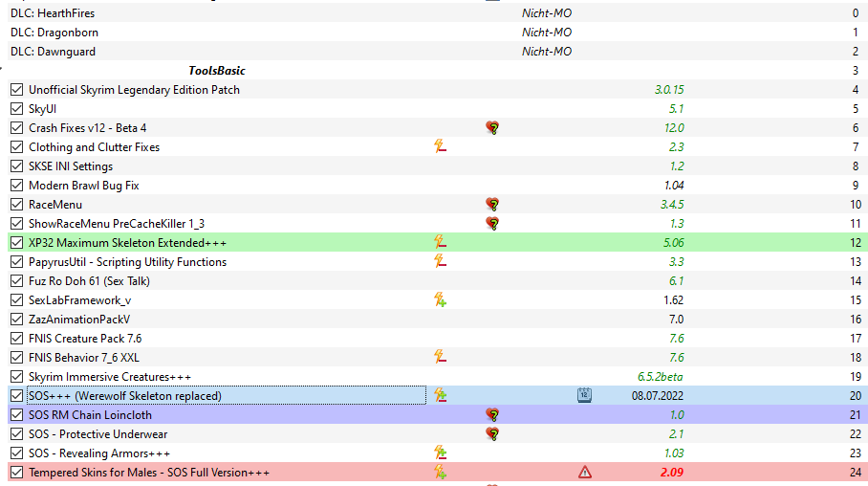Click Nicht-MO label on Dragonborn row
This screenshot has height=486, width=868.
point(547,33)
